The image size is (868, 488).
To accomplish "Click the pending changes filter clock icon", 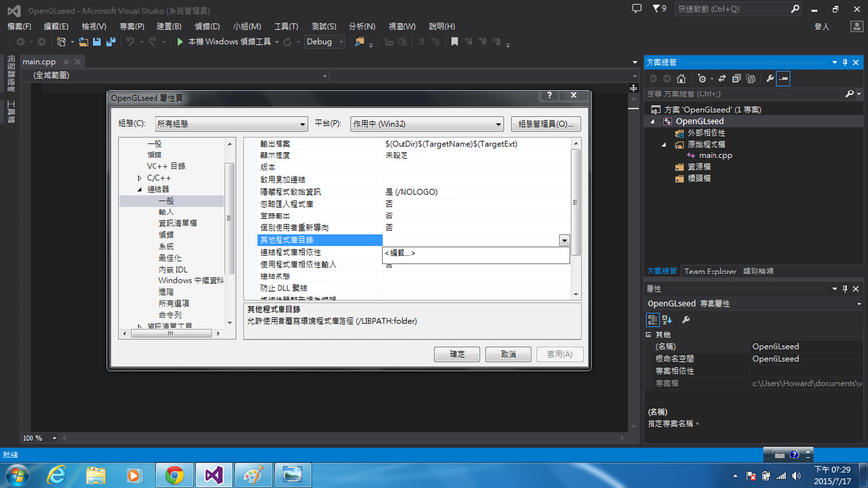I will tap(702, 79).
